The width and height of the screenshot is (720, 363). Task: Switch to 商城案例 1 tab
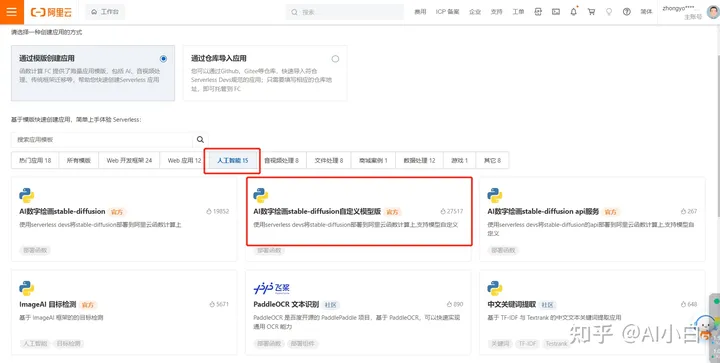tap(373, 161)
